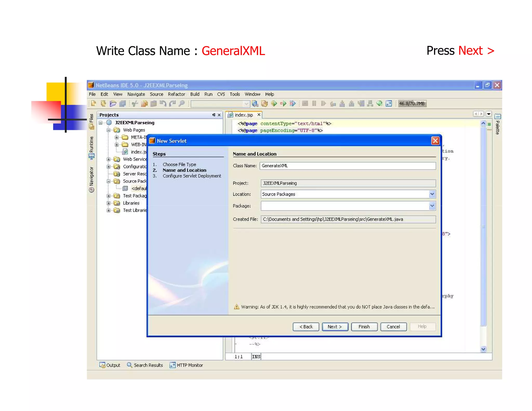Expand the Web Services tree node
The image size is (532, 411).
pos(109,159)
